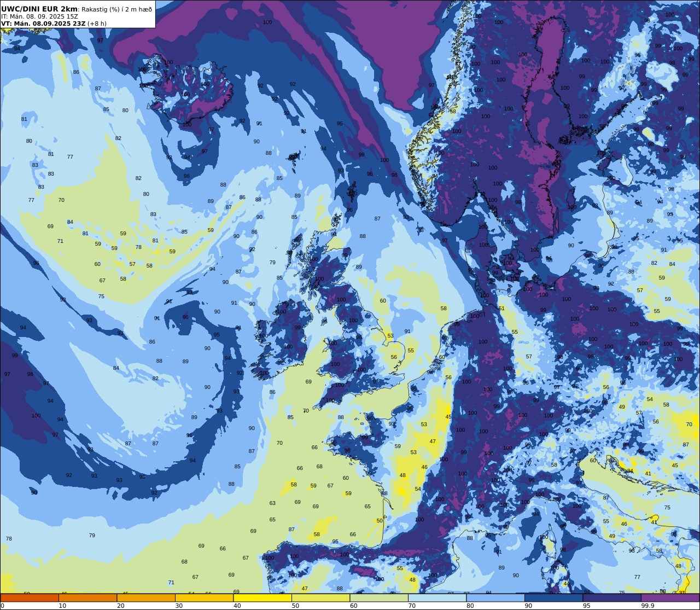The width and height of the screenshot is (700, 610).
Task: Select the '80' tick label under the color scale
Action: [470, 606]
